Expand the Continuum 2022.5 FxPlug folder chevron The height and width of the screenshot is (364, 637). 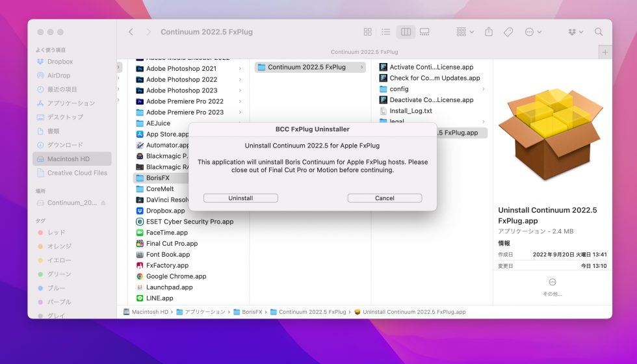click(361, 67)
